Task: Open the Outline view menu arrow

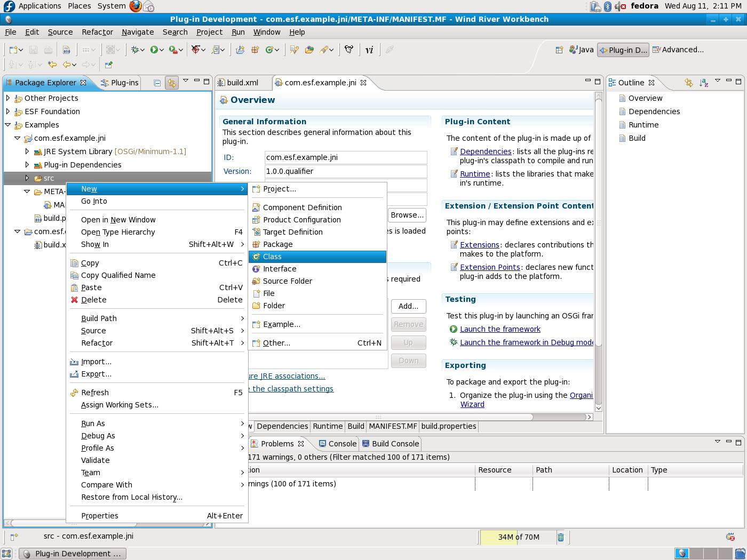Action: (718, 81)
